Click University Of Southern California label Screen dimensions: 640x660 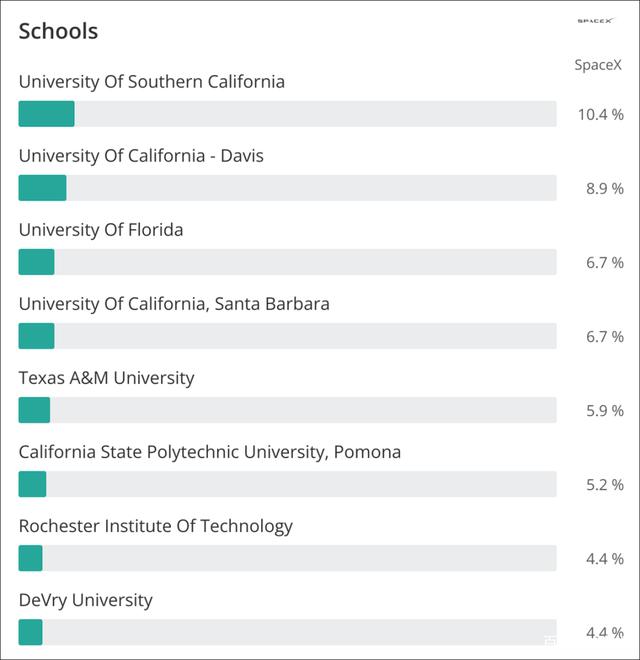(151, 82)
